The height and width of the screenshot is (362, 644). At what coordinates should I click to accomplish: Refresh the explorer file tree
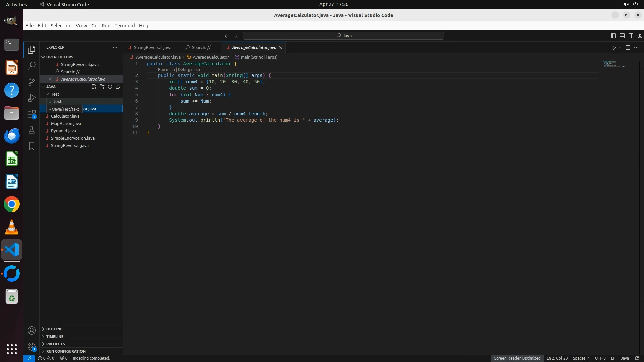coord(110,87)
